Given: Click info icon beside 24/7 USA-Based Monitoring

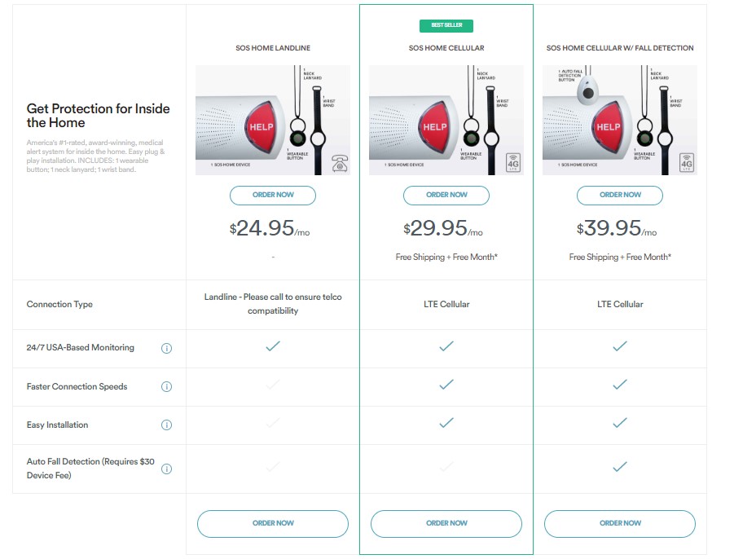Looking at the screenshot, I should (x=166, y=348).
